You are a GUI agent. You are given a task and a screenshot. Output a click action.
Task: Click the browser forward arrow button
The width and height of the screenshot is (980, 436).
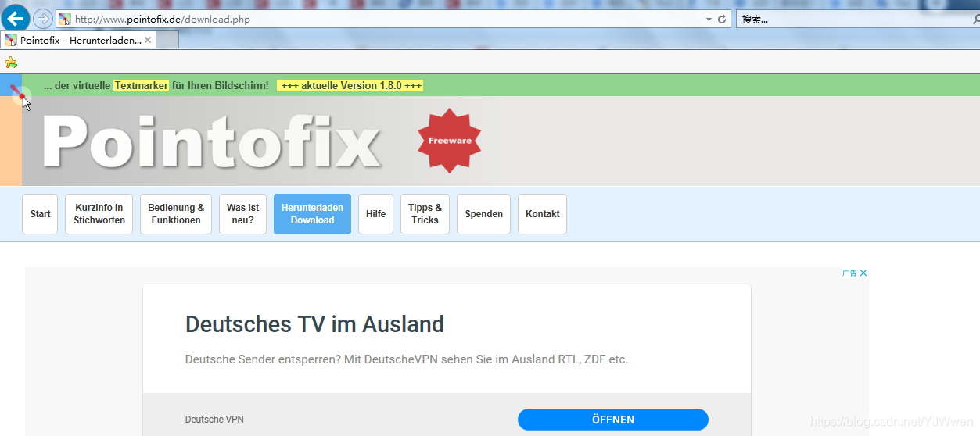click(x=42, y=19)
